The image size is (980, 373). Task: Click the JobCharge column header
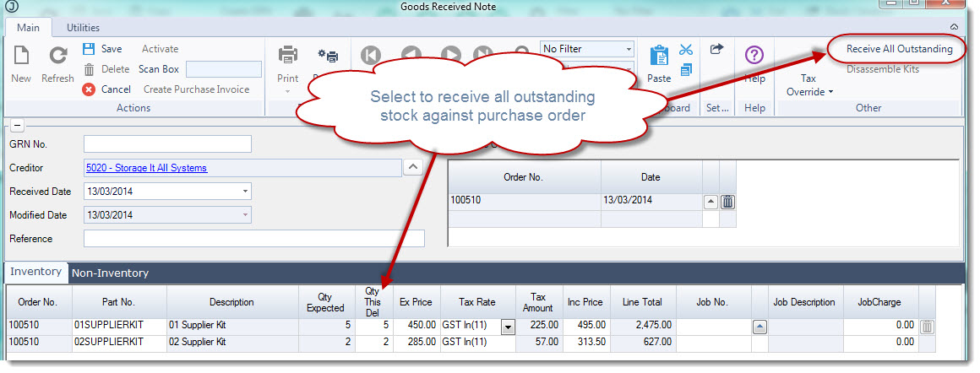pos(879,302)
